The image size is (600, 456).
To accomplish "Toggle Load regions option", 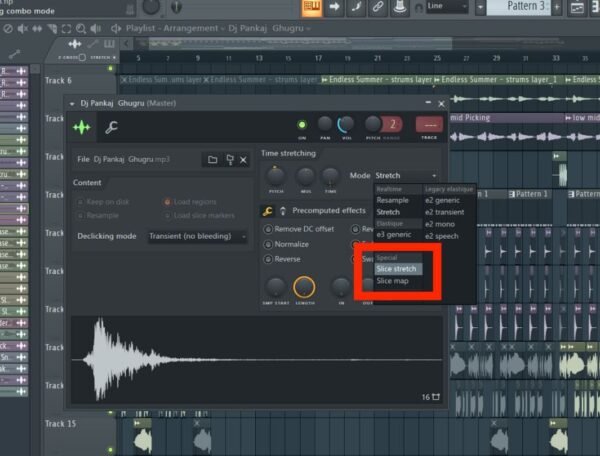I will [x=190, y=202].
